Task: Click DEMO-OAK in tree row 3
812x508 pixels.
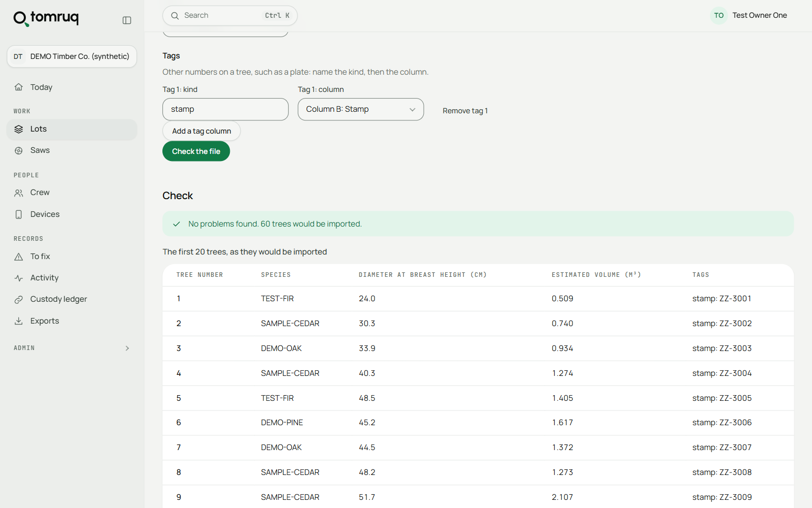Action: pos(281,348)
